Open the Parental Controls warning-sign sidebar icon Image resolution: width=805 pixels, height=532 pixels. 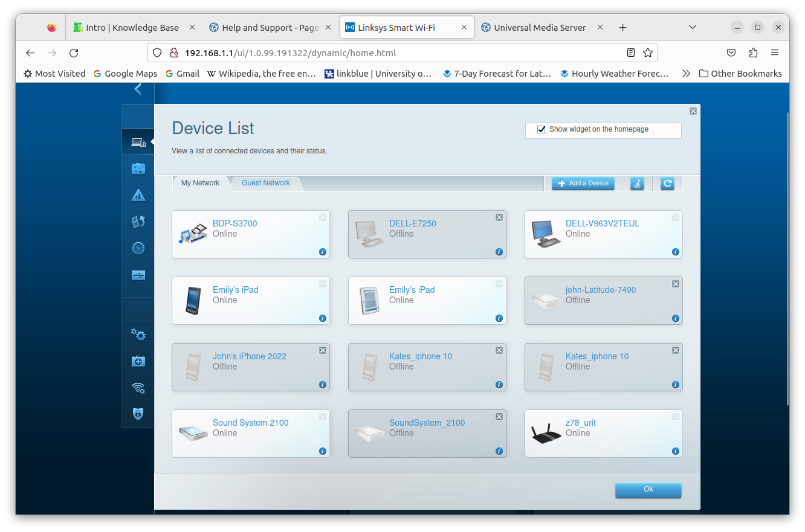click(138, 195)
